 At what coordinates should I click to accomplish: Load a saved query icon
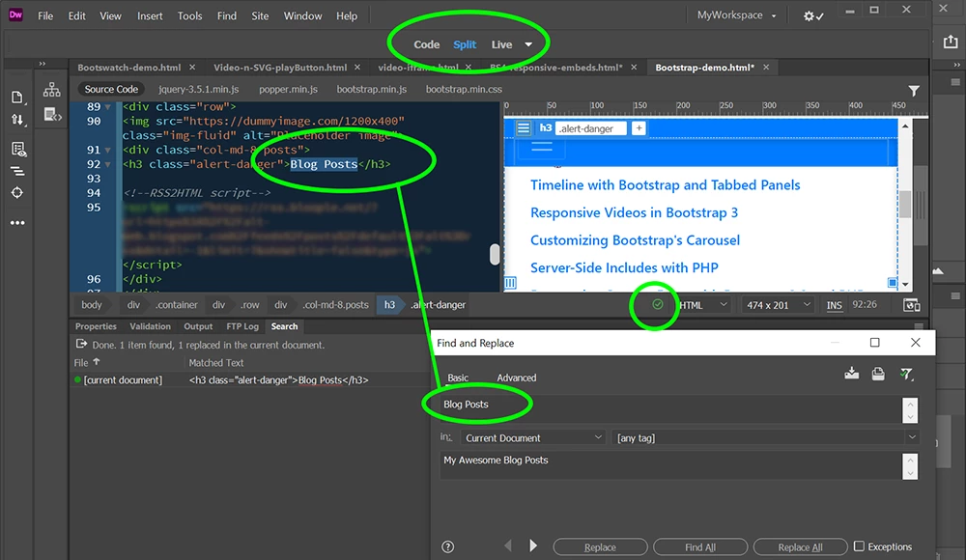[878, 374]
